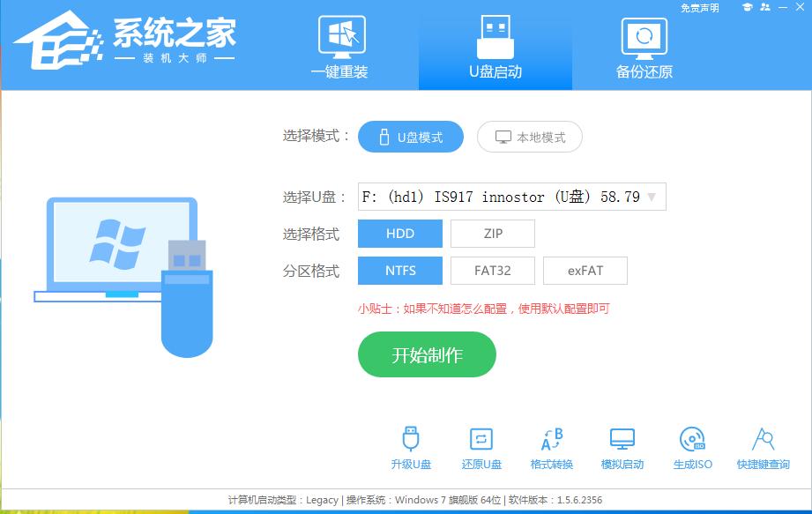Go to the U盘启动 tab

[x=495, y=48]
